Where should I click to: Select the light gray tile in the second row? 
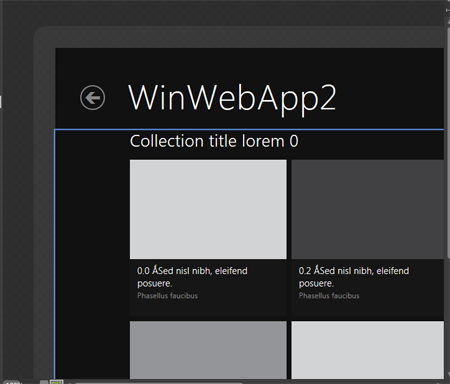[x=368, y=350]
